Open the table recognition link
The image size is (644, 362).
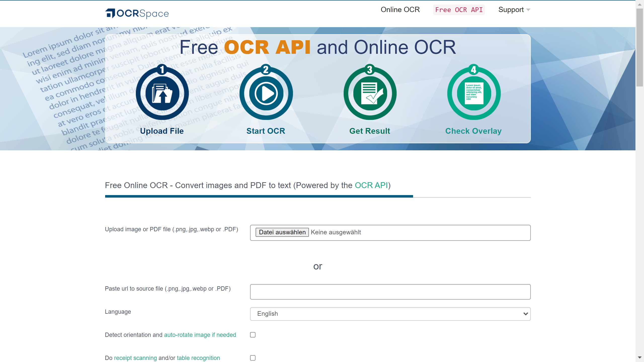click(198, 358)
